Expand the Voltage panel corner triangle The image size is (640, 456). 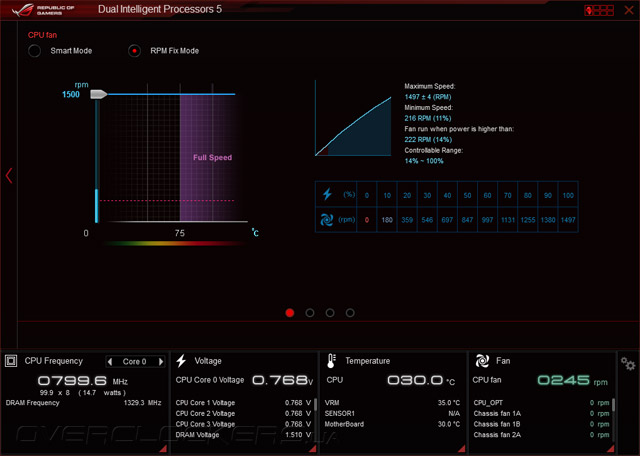[313, 449]
